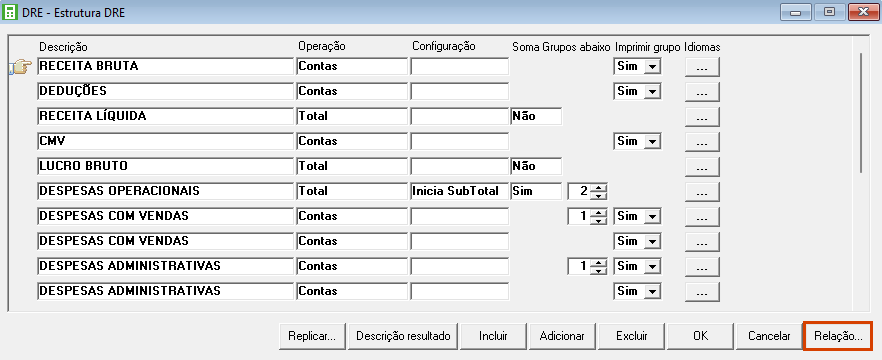882x360 pixels.
Task: Click Soma Grupos Sim field of DESPESAS OPERACIONAIS
Action: tap(536, 191)
